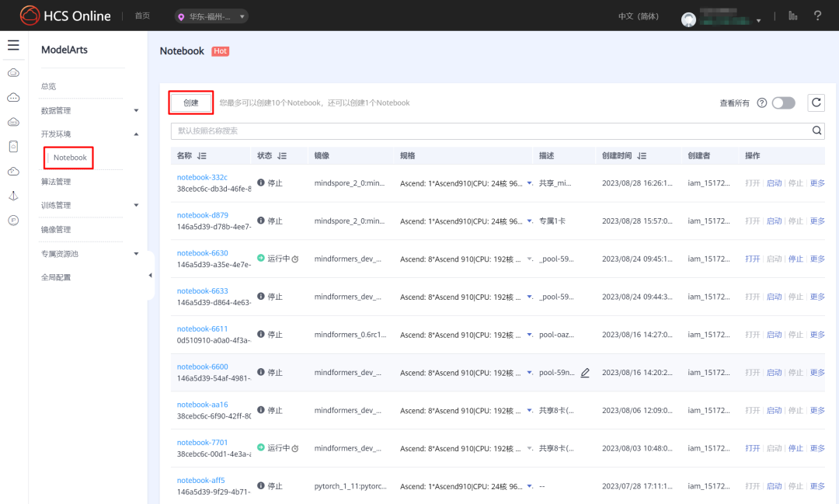Screen dimensions: 839x504
Task: Click the user avatar icon
Action: tap(688, 19)
